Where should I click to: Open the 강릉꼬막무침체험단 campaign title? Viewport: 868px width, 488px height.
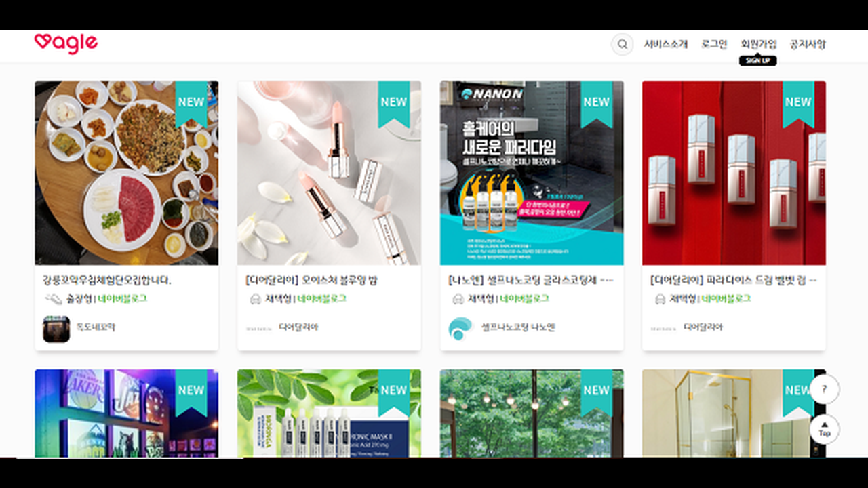point(107,280)
